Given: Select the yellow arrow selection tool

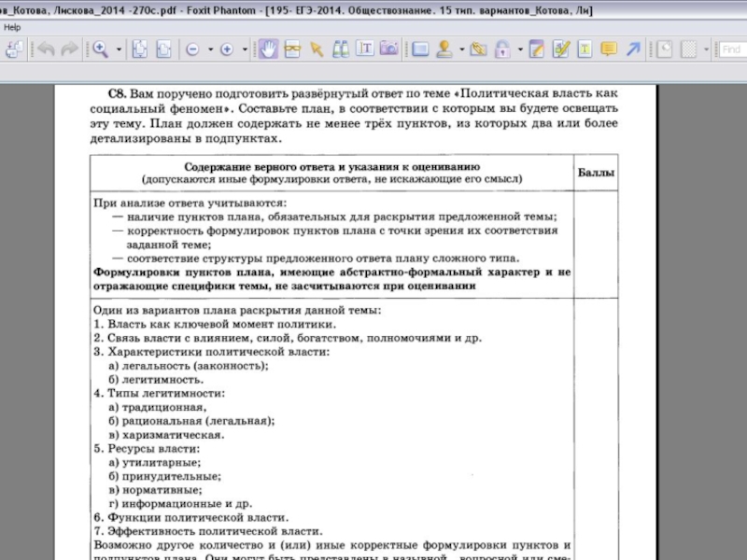Looking at the screenshot, I should 317,49.
